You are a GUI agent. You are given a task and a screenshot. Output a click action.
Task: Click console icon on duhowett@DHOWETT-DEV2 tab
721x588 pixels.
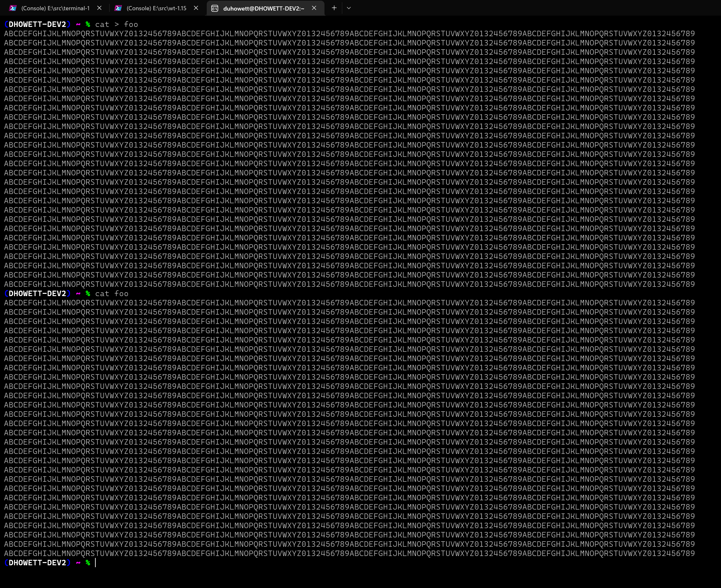pyautogui.click(x=215, y=8)
